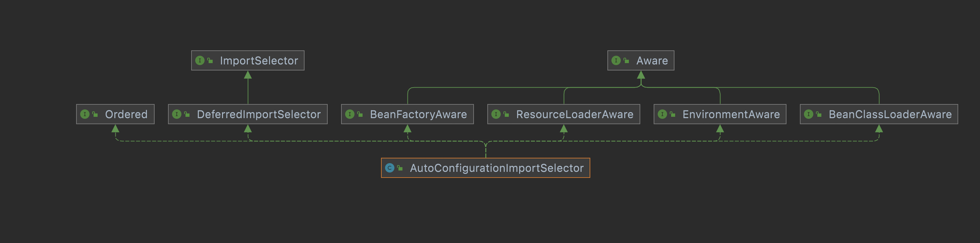Click the interface icon beside Ordered

85,114
